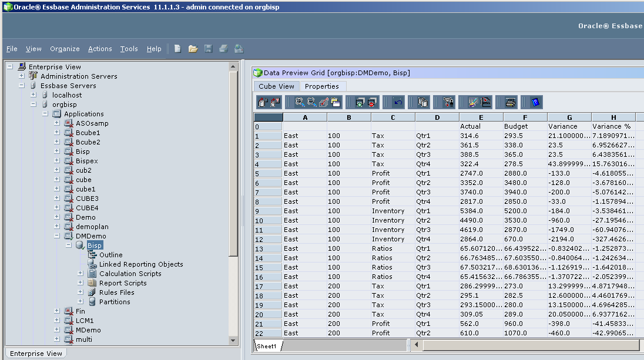The width and height of the screenshot is (644, 360).
Task: Click the Save floppy disk icon
Action: click(x=208, y=49)
